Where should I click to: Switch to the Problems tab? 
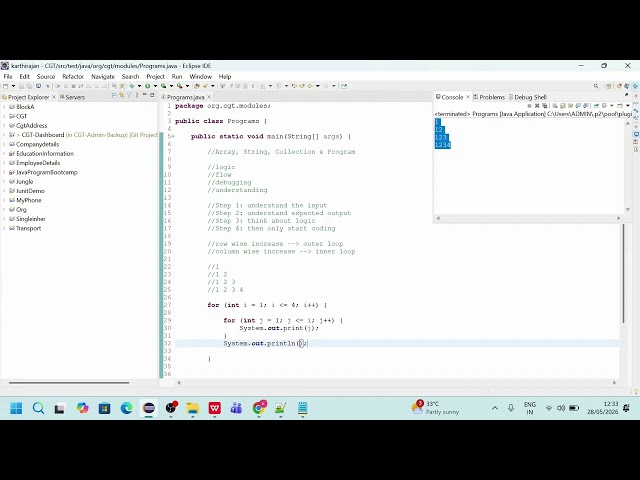tap(489, 97)
